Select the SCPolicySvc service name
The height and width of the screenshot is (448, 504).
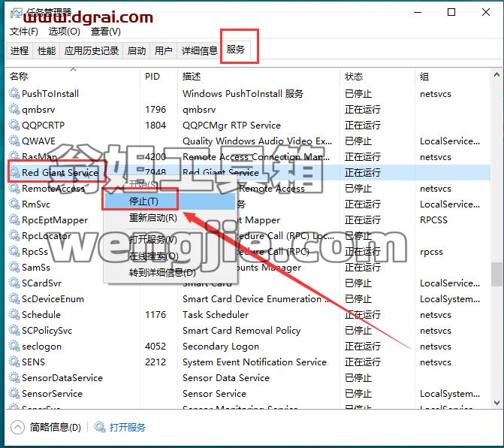(47, 331)
